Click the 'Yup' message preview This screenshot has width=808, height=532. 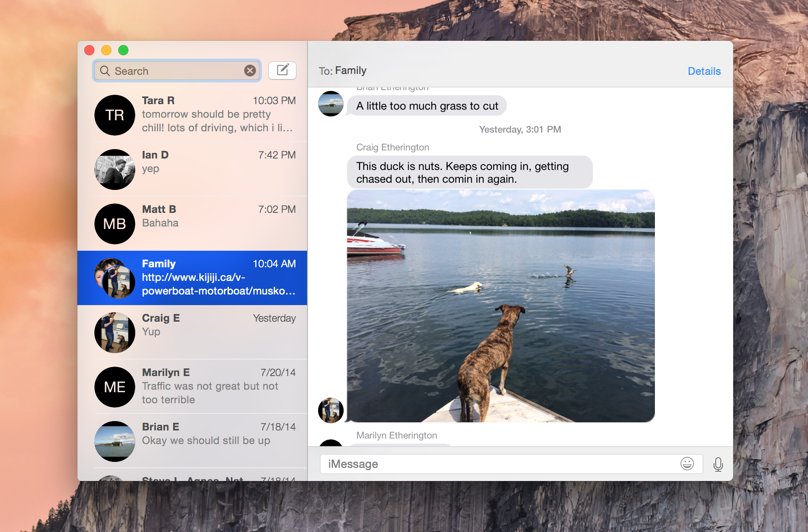pos(151,332)
